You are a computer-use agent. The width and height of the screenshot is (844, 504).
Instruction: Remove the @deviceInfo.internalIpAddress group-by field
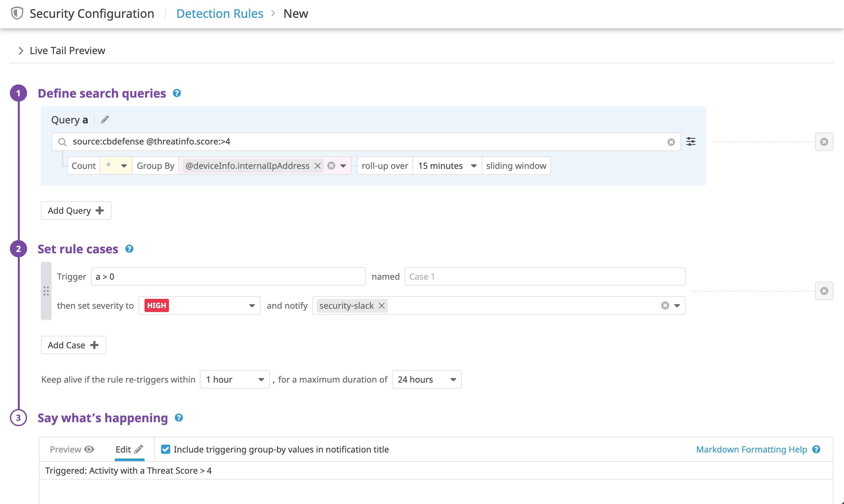318,166
